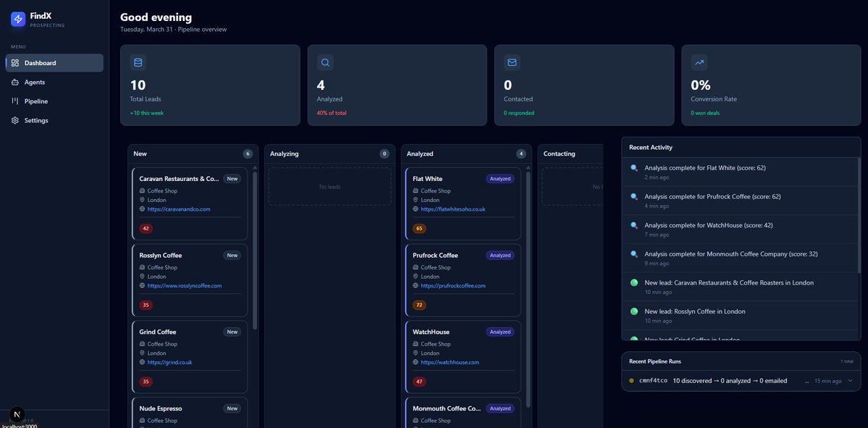This screenshot has width=868, height=428.
Task: Visit prufrockcoffee.com link
Action: 452,286
